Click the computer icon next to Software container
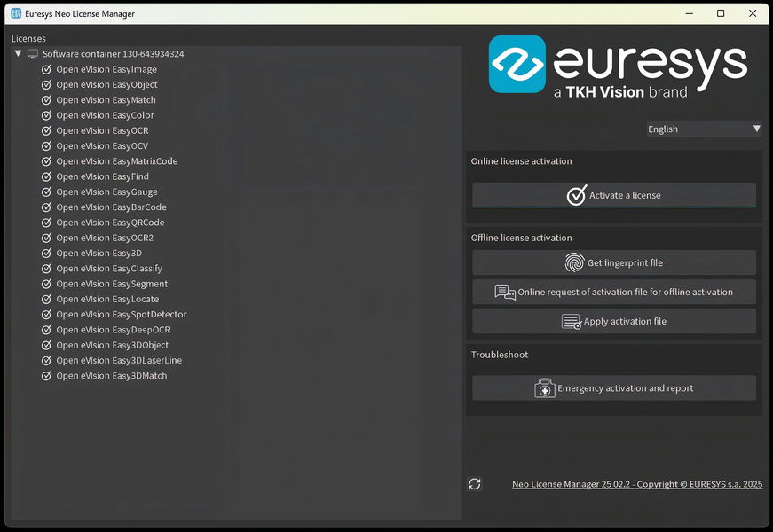Image resolution: width=773 pixels, height=532 pixels. pos(33,53)
